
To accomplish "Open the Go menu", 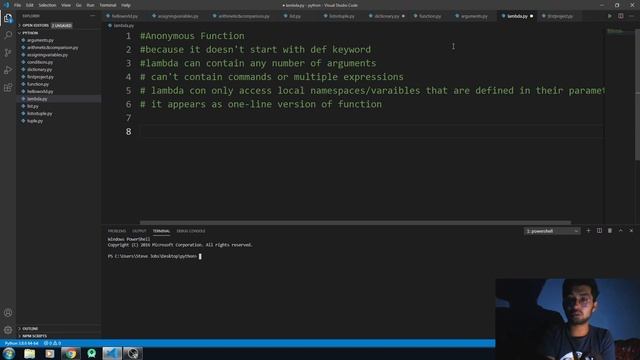I will coord(78,5).
